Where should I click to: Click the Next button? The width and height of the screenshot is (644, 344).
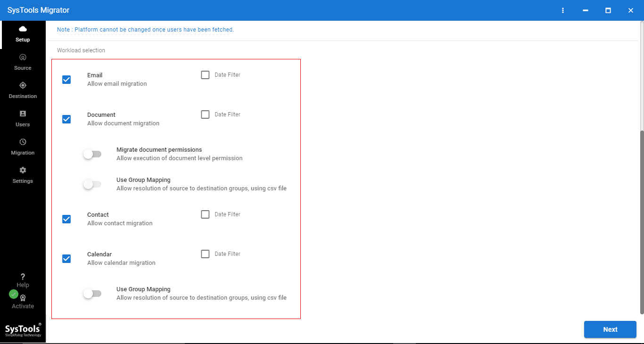coord(610,329)
